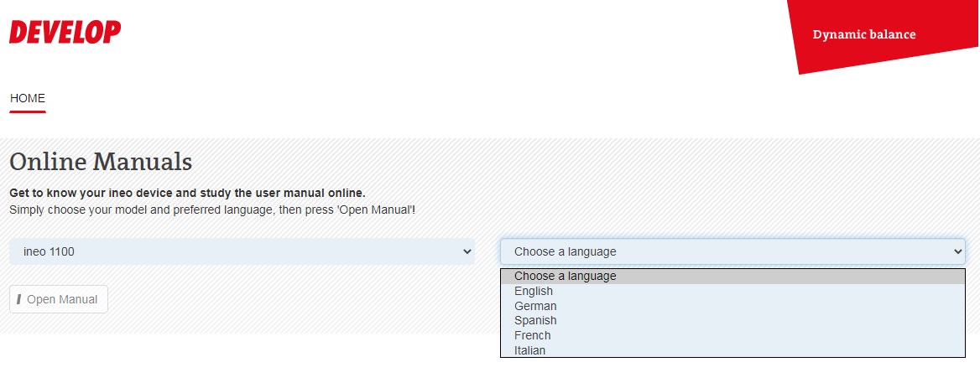Click the DEVELOP logo

tap(65, 33)
